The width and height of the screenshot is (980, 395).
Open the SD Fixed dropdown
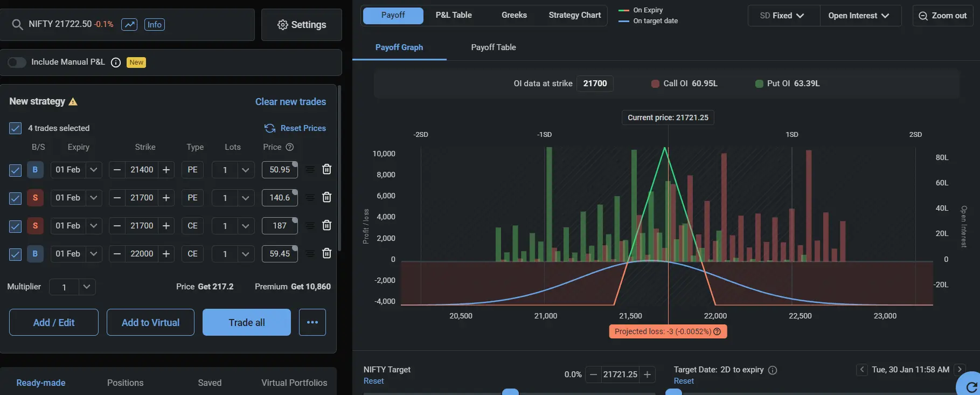click(784, 16)
